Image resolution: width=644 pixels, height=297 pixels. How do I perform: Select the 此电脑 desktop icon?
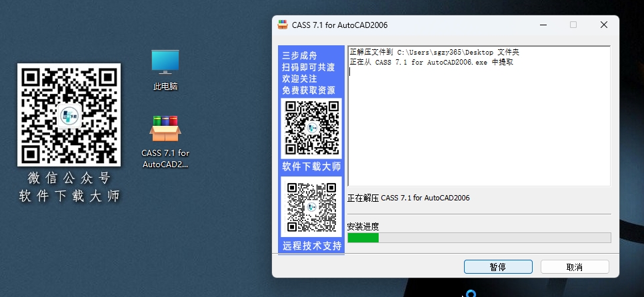(165, 70)
